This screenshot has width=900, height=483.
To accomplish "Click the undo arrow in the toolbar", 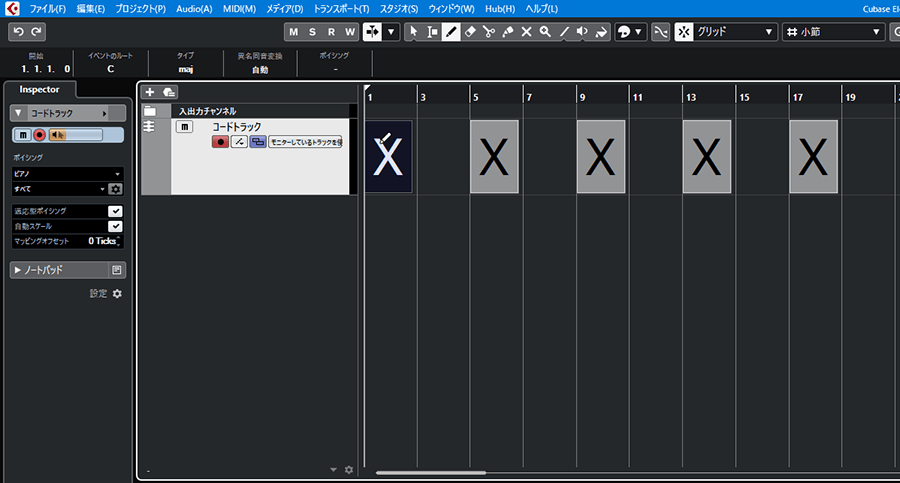I will tap(18, 32).
